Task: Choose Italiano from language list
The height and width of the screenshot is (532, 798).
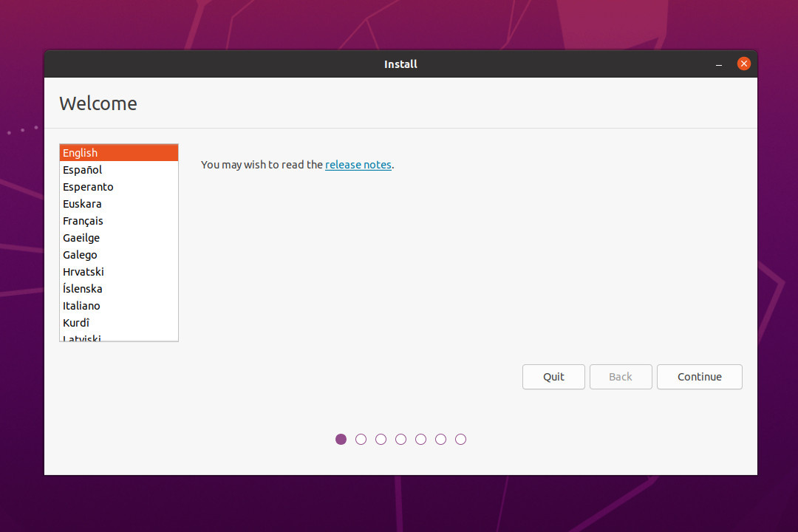Action: [x=118, y=305]
